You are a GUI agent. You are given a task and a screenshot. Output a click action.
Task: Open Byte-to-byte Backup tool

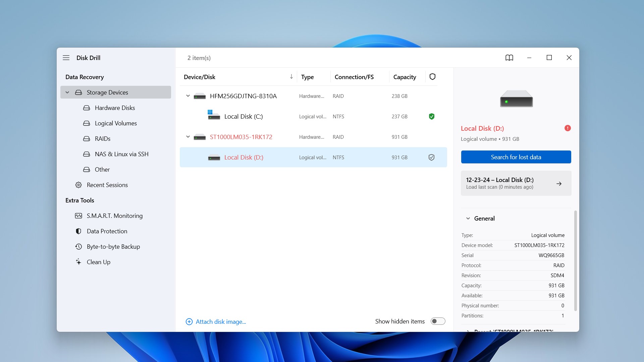click(113, 246)
